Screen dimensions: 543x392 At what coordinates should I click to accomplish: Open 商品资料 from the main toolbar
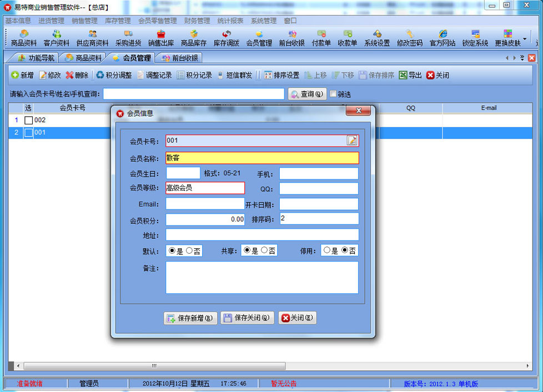point(23,38)
